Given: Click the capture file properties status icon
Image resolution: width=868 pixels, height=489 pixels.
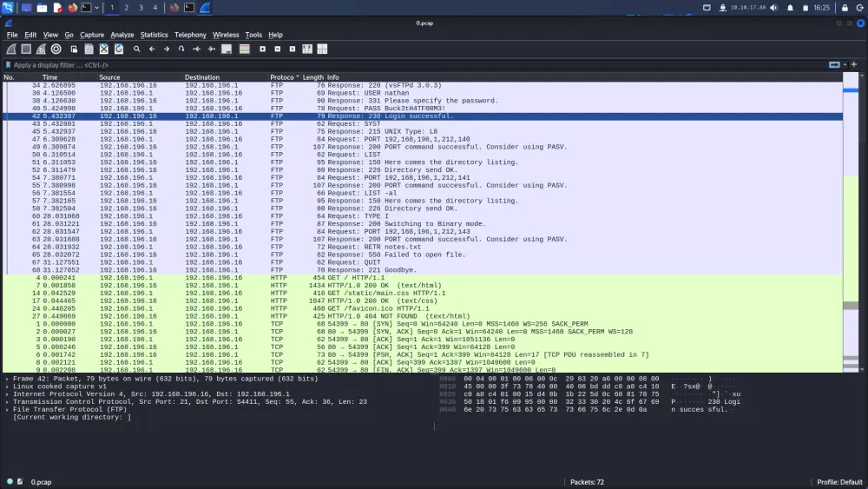Looking at the screenshot, I should [20, 482].
